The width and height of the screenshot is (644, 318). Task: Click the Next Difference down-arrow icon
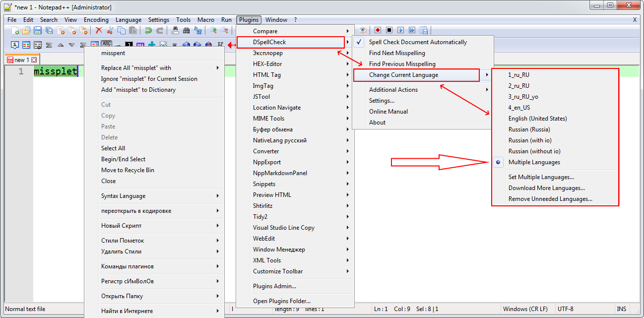[72, 45]
